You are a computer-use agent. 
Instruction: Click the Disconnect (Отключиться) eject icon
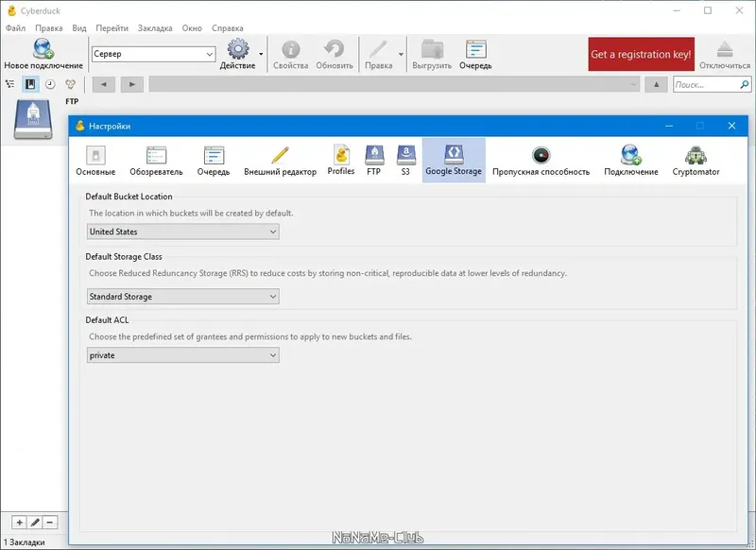[x=725, y=49]
